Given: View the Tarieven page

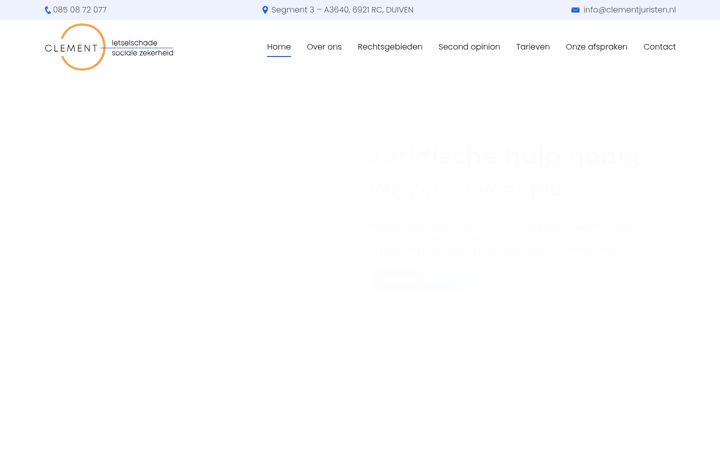Looking at the screenshot, I should (533, 47).
